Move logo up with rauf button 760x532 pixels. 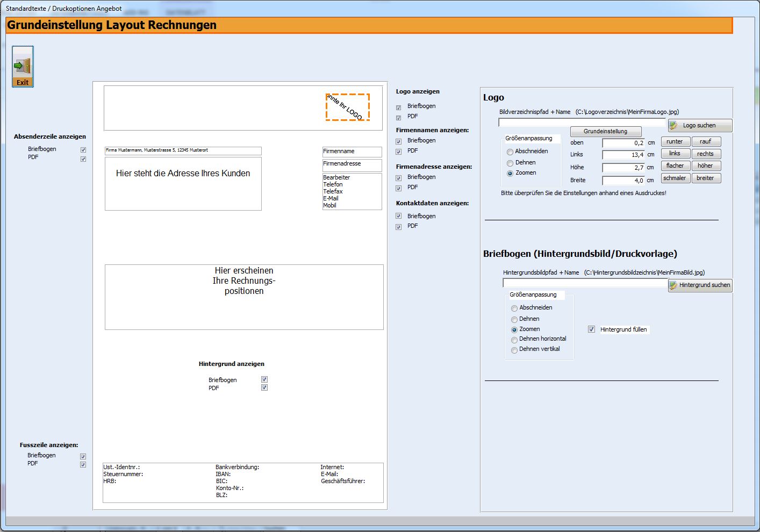(706, 142)
